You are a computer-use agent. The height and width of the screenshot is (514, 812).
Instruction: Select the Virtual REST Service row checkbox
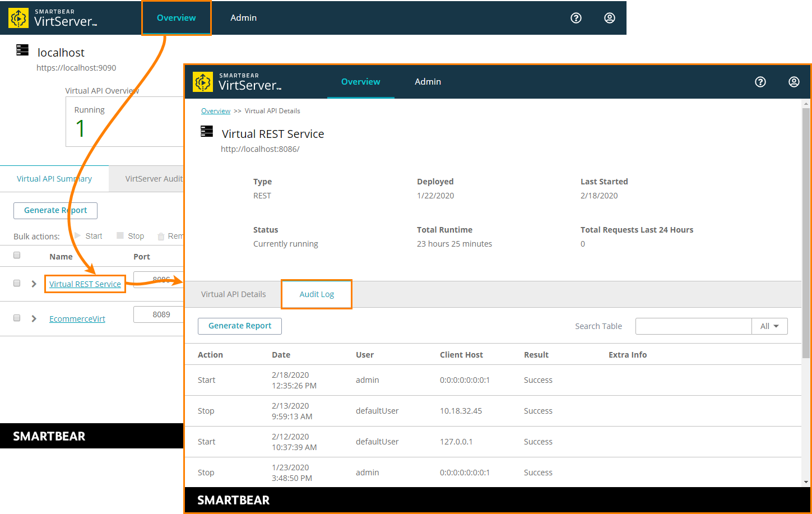[x=17, y=283]
